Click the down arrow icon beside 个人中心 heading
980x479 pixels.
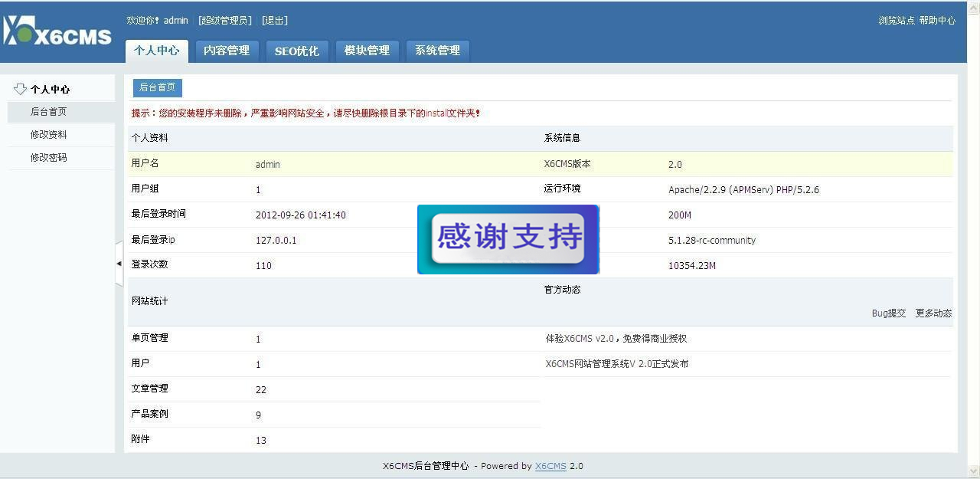[21, 89]
